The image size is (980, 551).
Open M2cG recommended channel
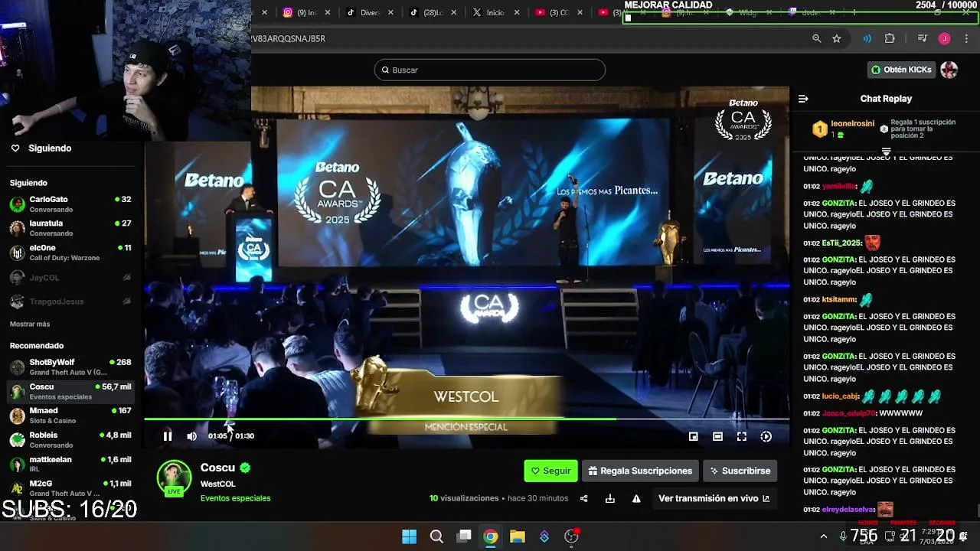(70, 488)
